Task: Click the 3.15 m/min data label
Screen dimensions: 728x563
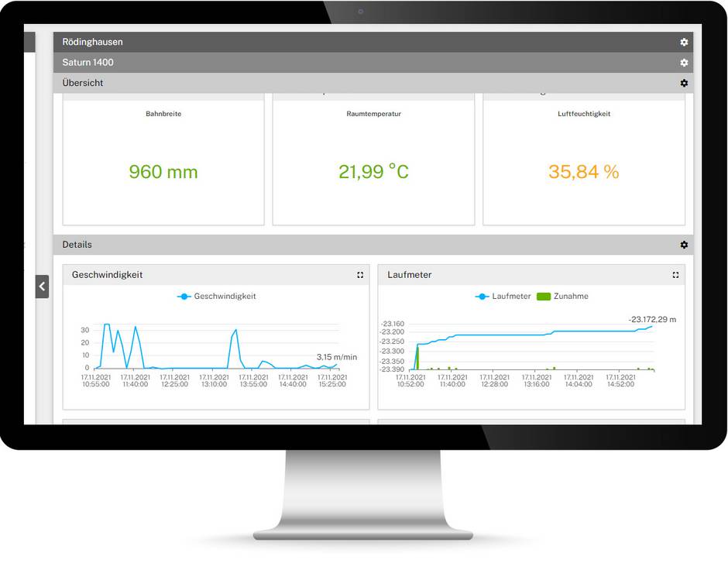Action: coord(337,357)
